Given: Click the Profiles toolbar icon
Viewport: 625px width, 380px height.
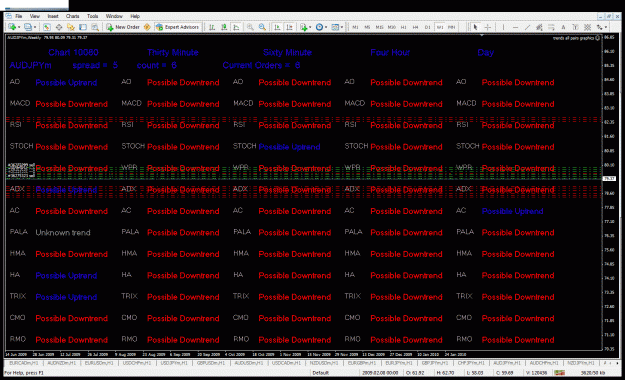Looking at the screenshot, I should coord(28,27).
